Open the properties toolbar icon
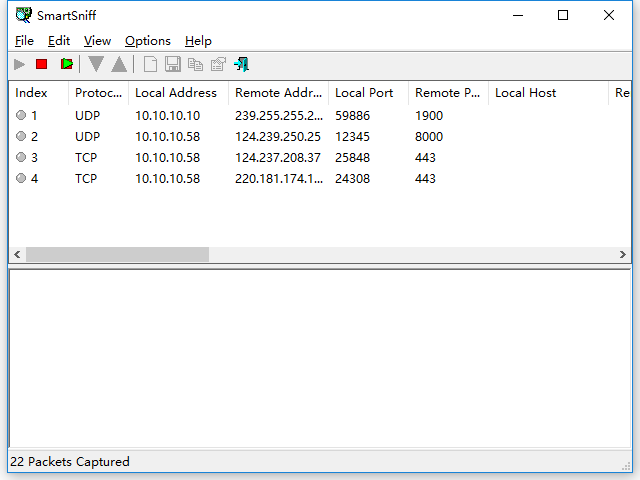The height and width of the screenshot is (480, 640). [x=218, y=64]
